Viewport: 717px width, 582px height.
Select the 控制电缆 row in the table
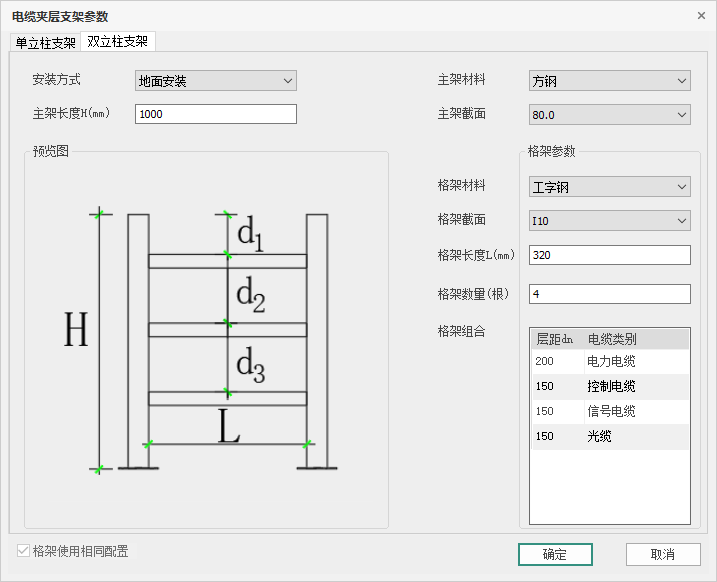click(x=610, y=386)
